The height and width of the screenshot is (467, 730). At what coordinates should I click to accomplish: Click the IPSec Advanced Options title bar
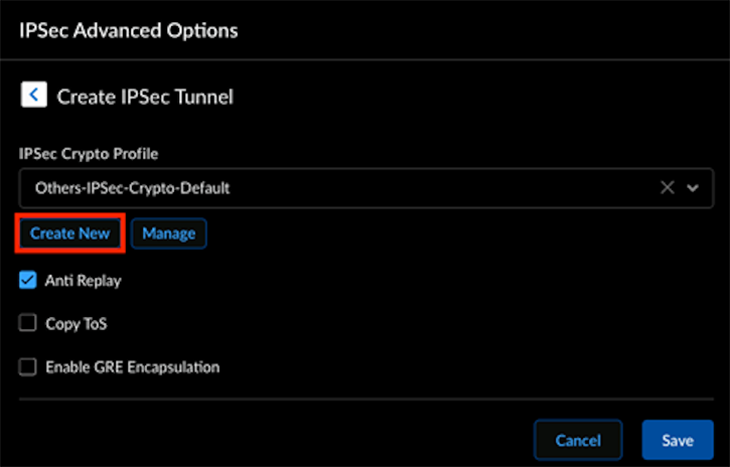tap(128, 30)
